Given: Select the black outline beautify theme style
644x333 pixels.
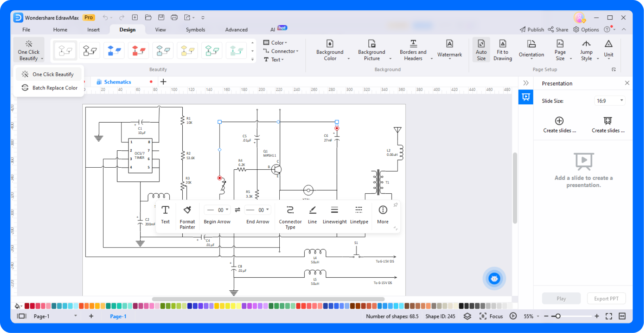Looking at the screenshot, I should [x=90, y=50].
